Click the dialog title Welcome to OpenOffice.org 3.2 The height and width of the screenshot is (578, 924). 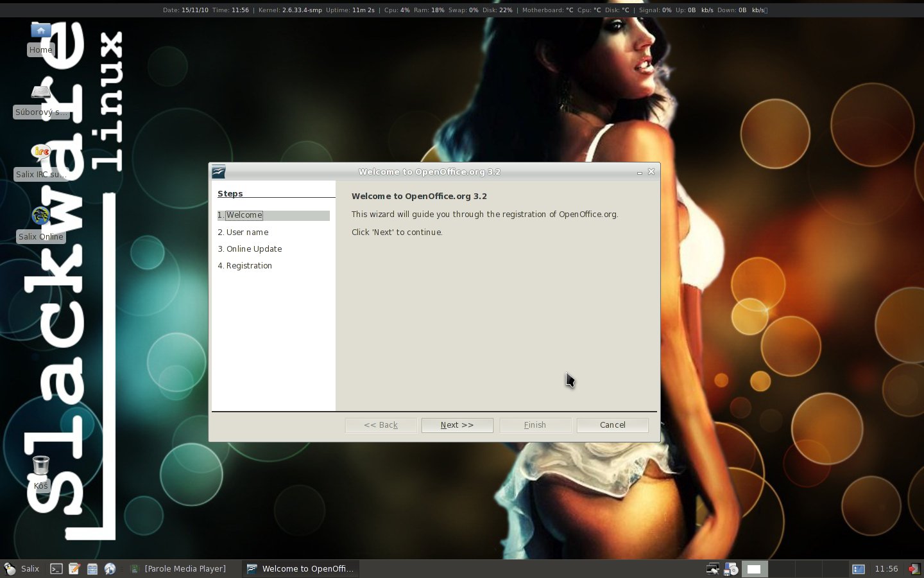429,171
